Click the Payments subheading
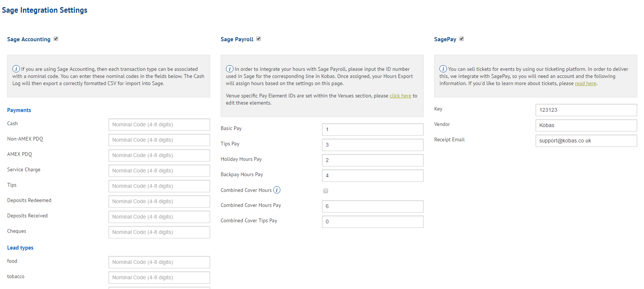644x289 pixels. coord(19,110)
